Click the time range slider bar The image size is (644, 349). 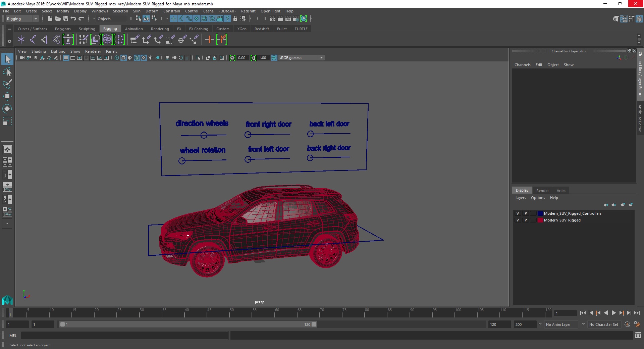point(188,325)
